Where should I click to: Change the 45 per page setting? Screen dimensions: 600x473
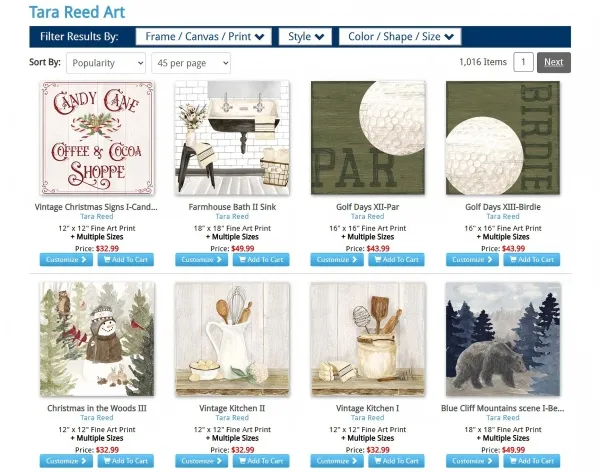[191, 63]
